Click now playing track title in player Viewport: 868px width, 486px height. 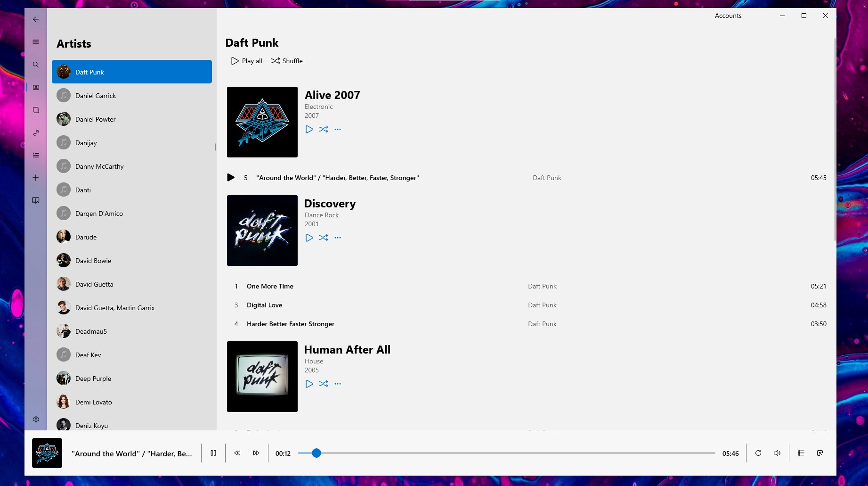pyautogui.click(x=132, y=453)
